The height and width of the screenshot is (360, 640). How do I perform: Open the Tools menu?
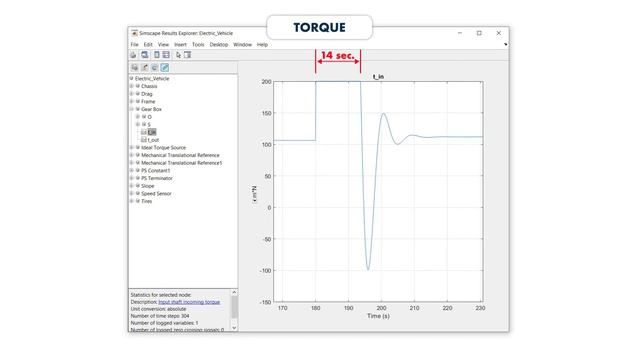click(198, 44)
